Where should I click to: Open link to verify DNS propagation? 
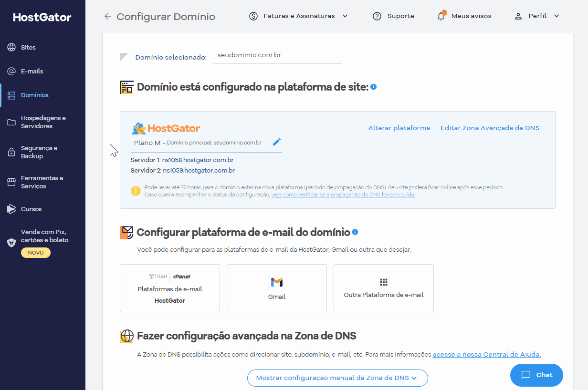tap(343, 195)
